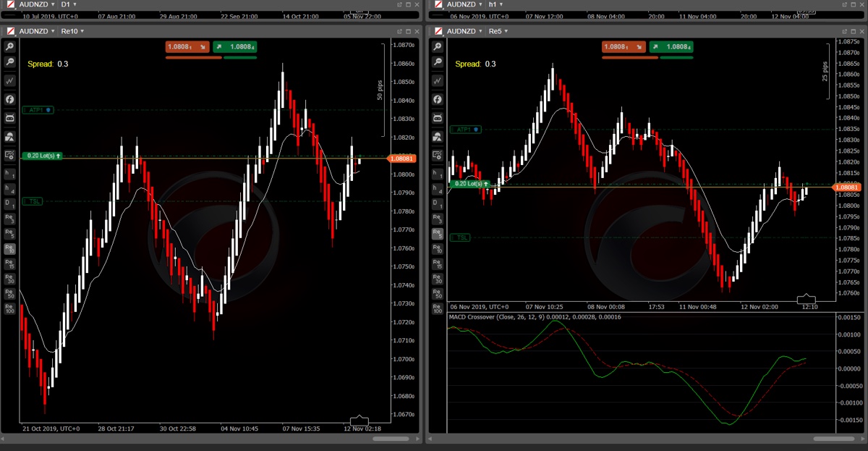Detach the Re10 chart window
Screen dimensions: 868x451
[399, 31]
